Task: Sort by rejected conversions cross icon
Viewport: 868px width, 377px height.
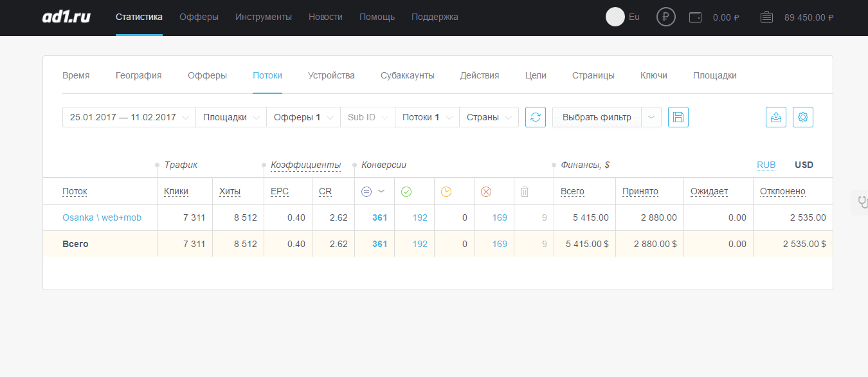Action: pos(486,191)
